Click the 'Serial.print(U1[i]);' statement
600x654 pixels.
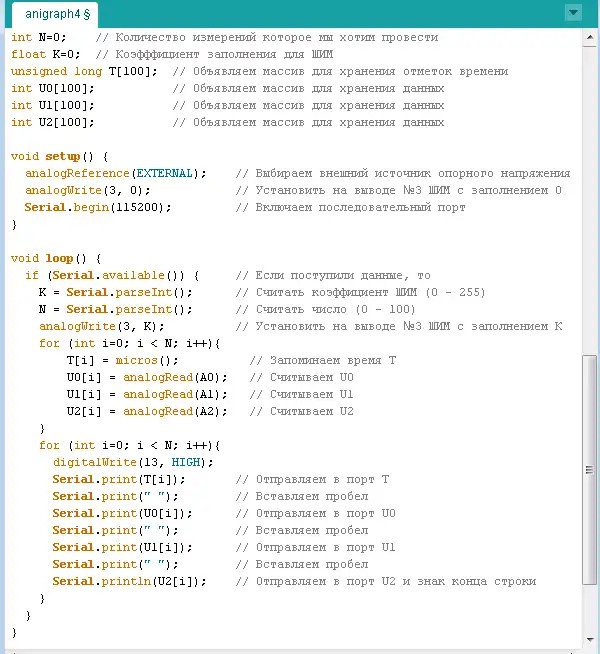(x=123, y=548)
